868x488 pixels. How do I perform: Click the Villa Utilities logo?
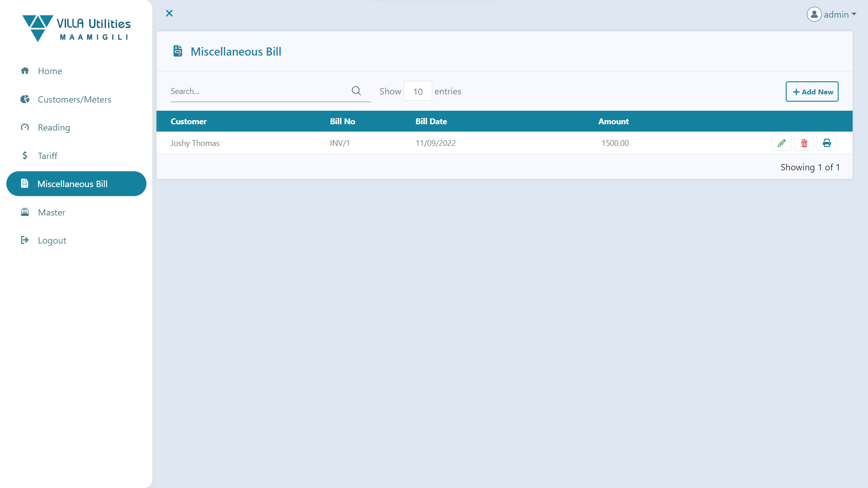click(76, 28)
